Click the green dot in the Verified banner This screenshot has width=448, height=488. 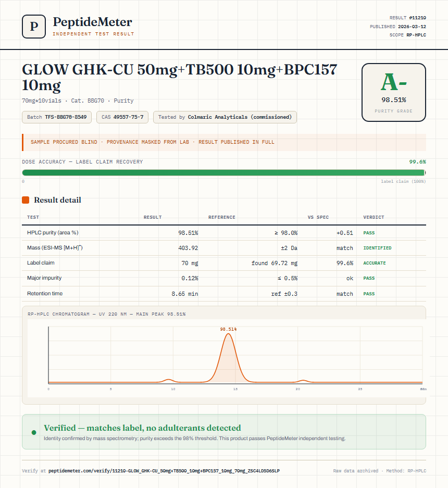34,432
